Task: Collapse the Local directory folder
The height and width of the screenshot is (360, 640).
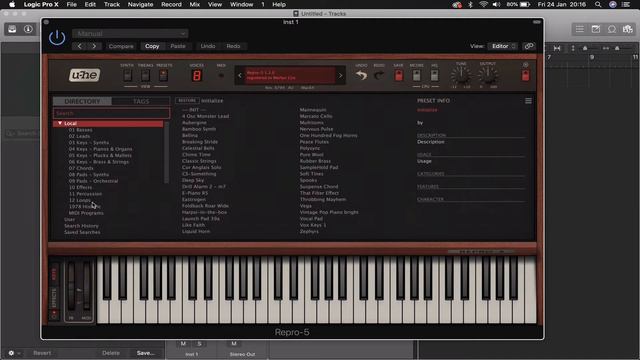Action: 60,123
